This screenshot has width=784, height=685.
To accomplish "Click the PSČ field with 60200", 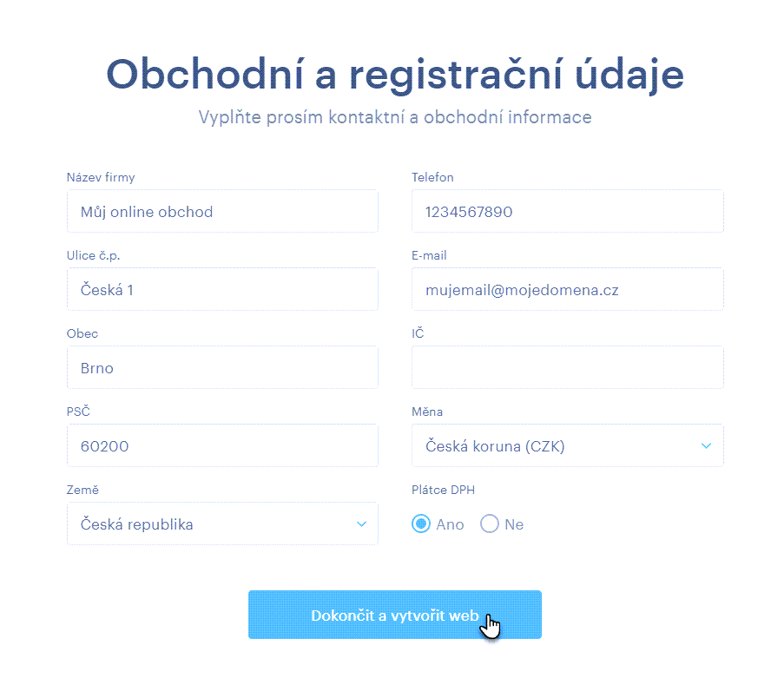I will [x=222, y=446].
